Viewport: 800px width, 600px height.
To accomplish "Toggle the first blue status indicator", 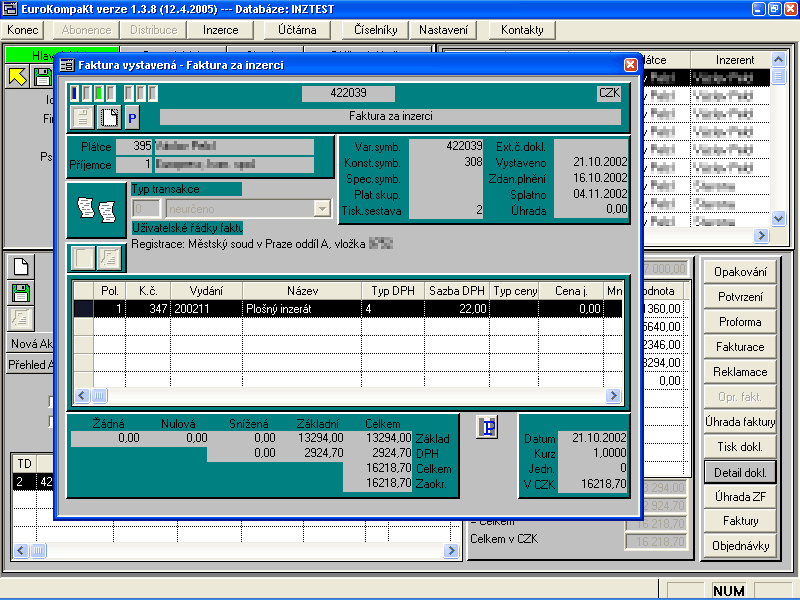I will [74, 93].
